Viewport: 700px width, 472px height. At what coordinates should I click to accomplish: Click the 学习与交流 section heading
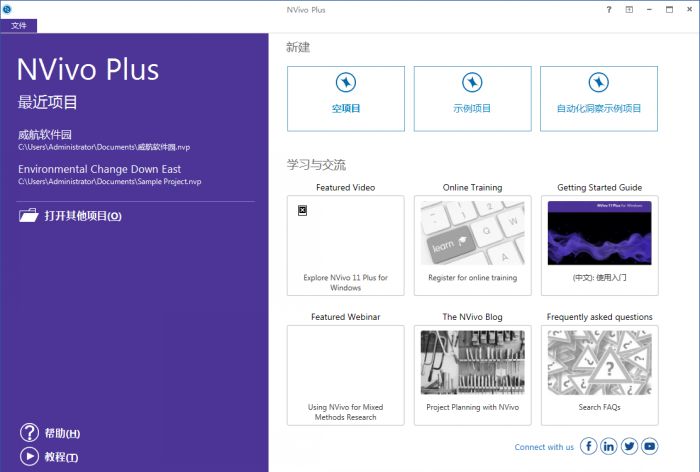pos(316,165)
